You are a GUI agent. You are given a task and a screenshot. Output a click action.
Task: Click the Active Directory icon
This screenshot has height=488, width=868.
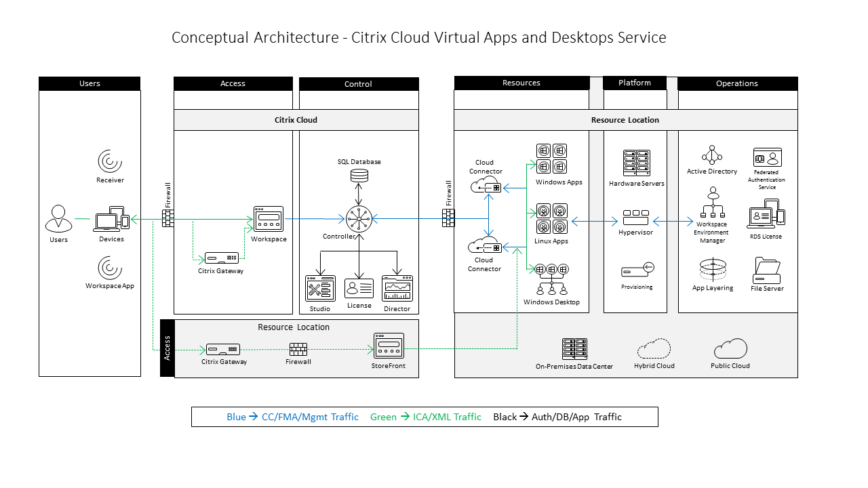[712, 155]
